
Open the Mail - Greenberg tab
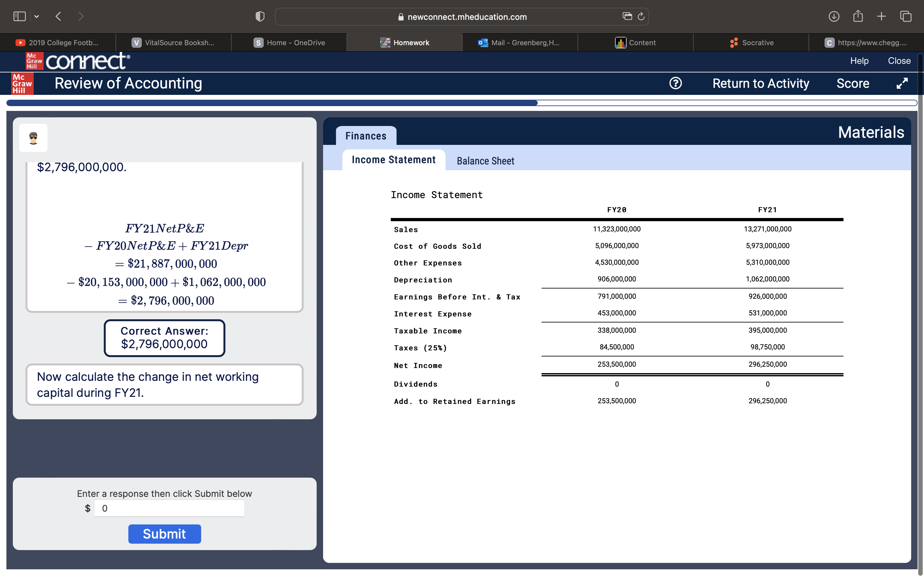click(x=520, y=42)
